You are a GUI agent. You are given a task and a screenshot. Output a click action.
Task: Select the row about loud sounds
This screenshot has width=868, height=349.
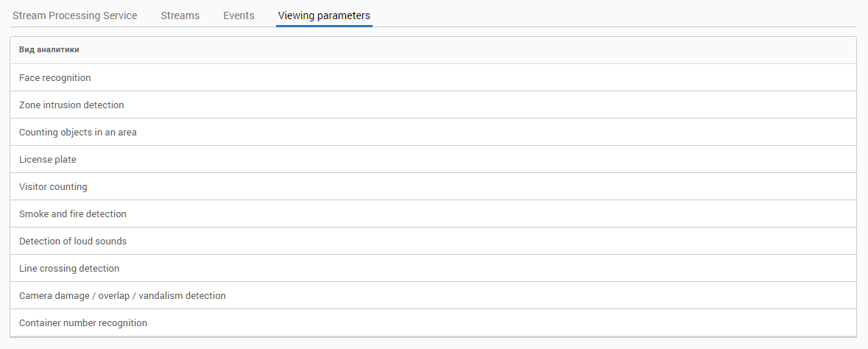tap(73, 242)
